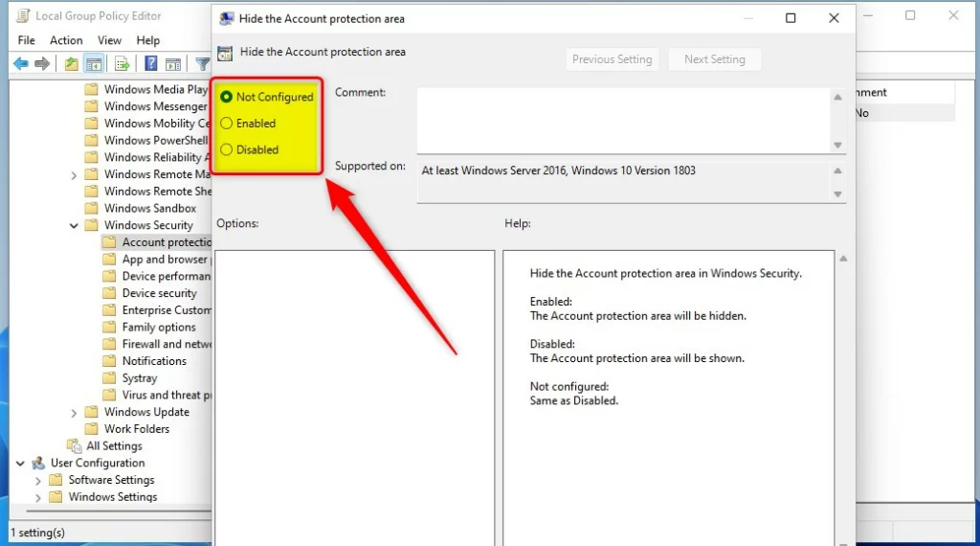Viewport: 980px width, 546px height.
Task: Click the Local Group Policy Editor title icon
Action: point(23,16)
